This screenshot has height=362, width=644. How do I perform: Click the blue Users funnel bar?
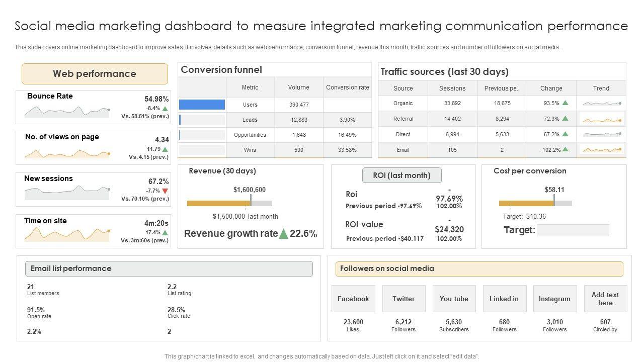point(202,105)
